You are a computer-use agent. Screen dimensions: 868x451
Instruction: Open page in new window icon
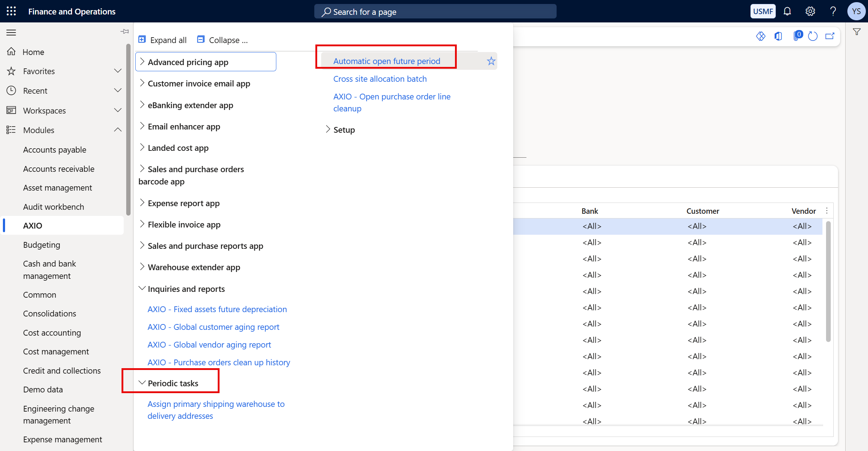[830, 36]
